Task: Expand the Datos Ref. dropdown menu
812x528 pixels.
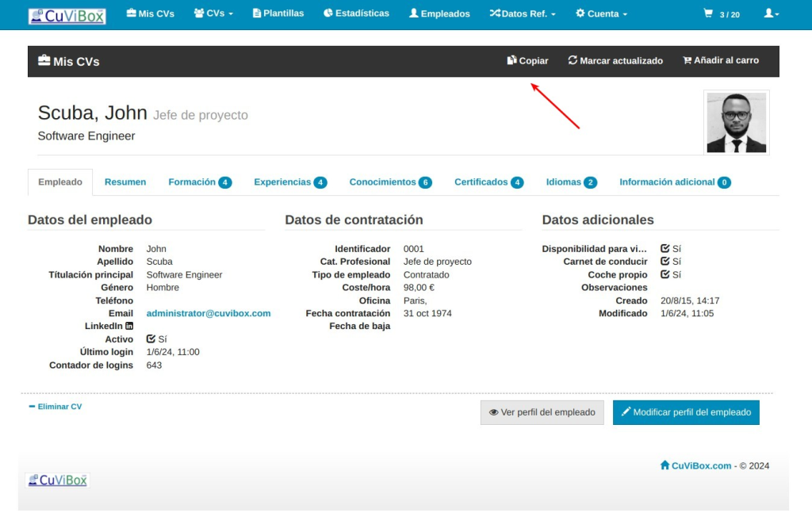Action: (523, 13)
